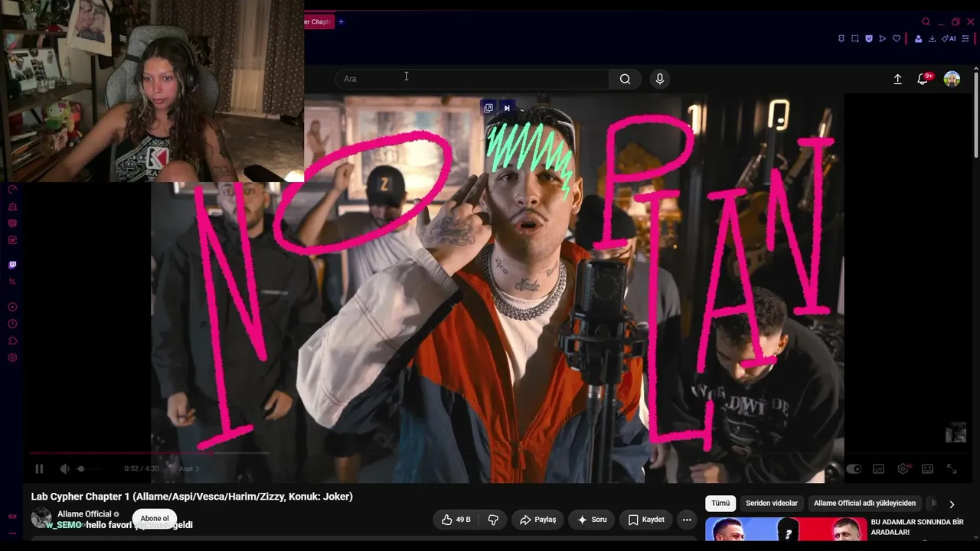Open the Allame Official channel link

coord(84,514)
